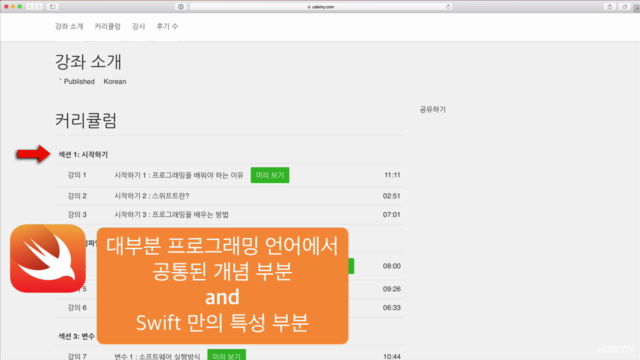The width and height of the screenshot is (640, 360).
Task: Click the privacy report shield icon
Action: coord(181,7)
